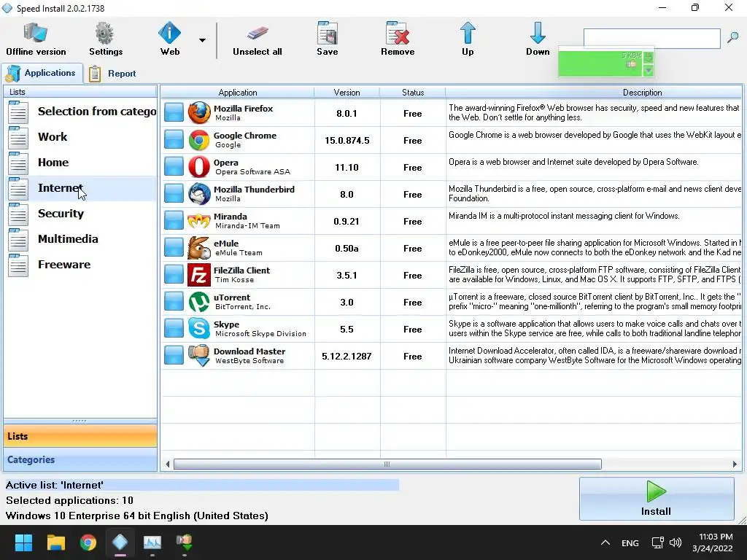The height and width of the screenshot is (560, 747).
Task: Open File Explorer from the taskbar
Action: [x=55, y=542]
